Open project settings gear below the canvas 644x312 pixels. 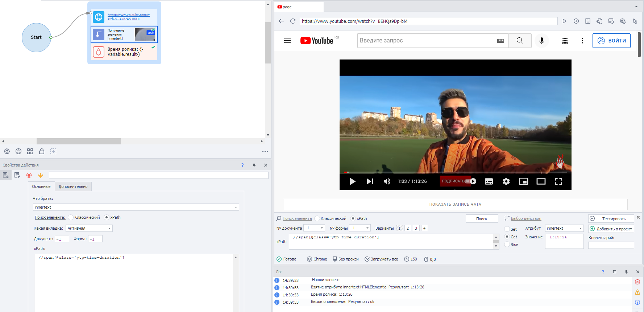pyautogui.click(x=7, y=151)
